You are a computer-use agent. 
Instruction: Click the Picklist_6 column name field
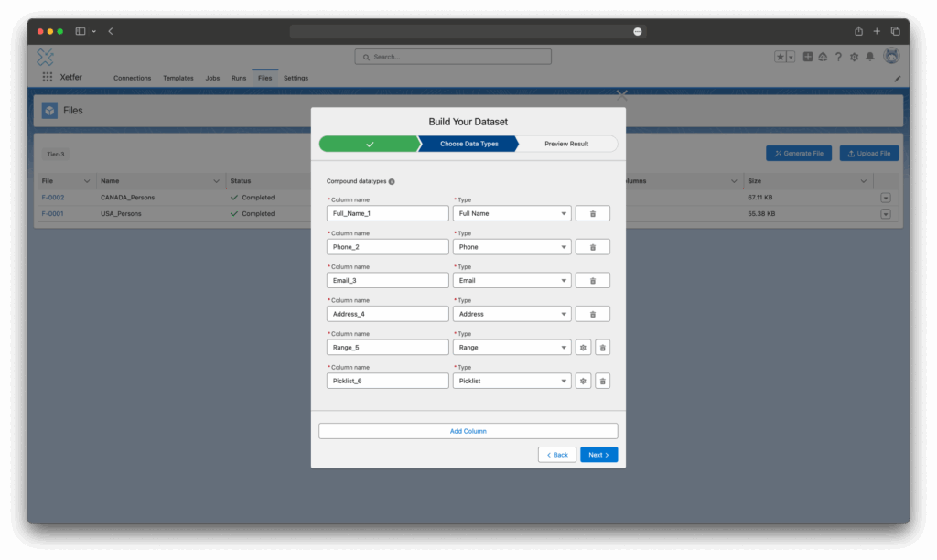[x=388, y=381]
